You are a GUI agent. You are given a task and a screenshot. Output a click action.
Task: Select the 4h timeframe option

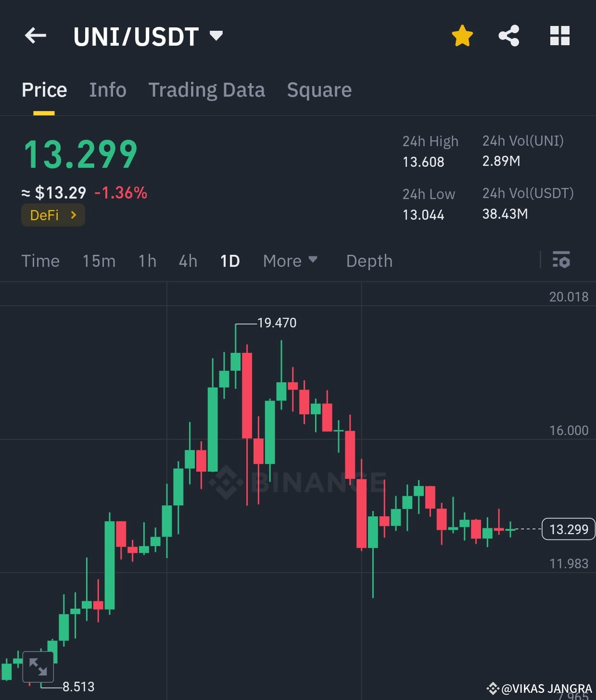click(188, 261)
